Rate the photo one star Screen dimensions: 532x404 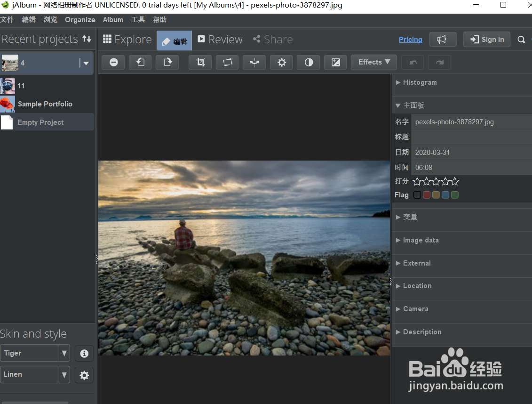point(417,182)
